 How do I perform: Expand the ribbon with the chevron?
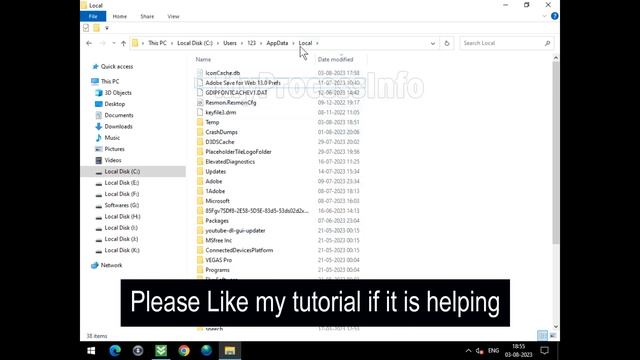pyautogui.click(x=544, y=16)
